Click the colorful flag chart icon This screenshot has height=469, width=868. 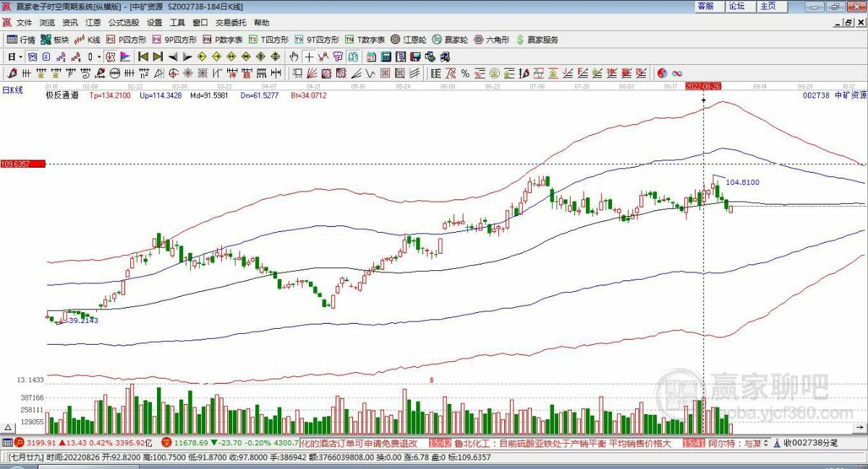[124, 56]
